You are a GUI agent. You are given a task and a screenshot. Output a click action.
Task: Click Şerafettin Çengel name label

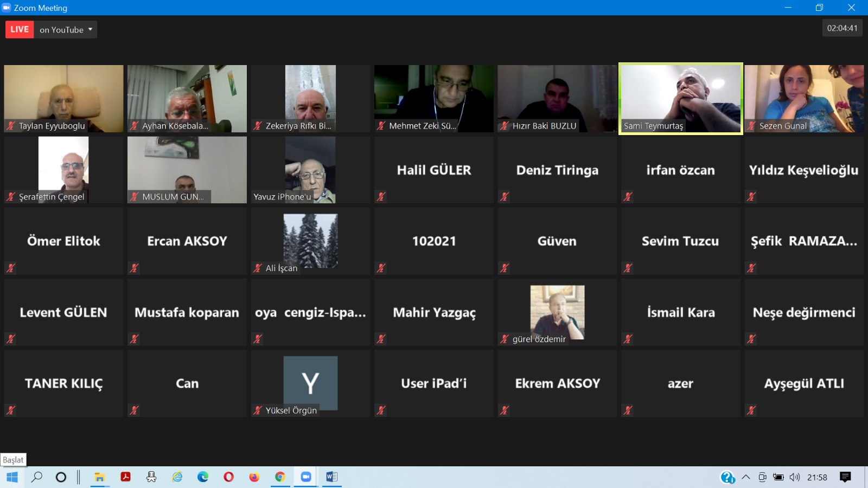(x=52, y=197)
